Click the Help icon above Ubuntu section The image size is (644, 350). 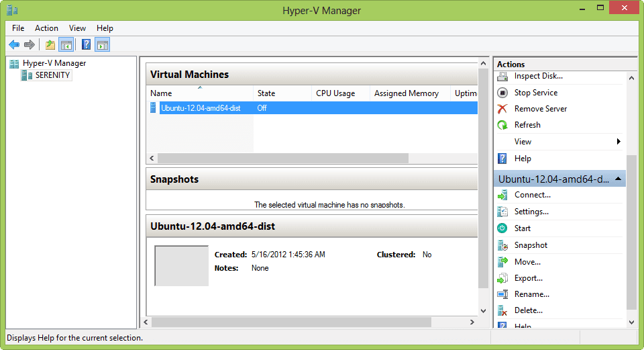coord(502,159)
